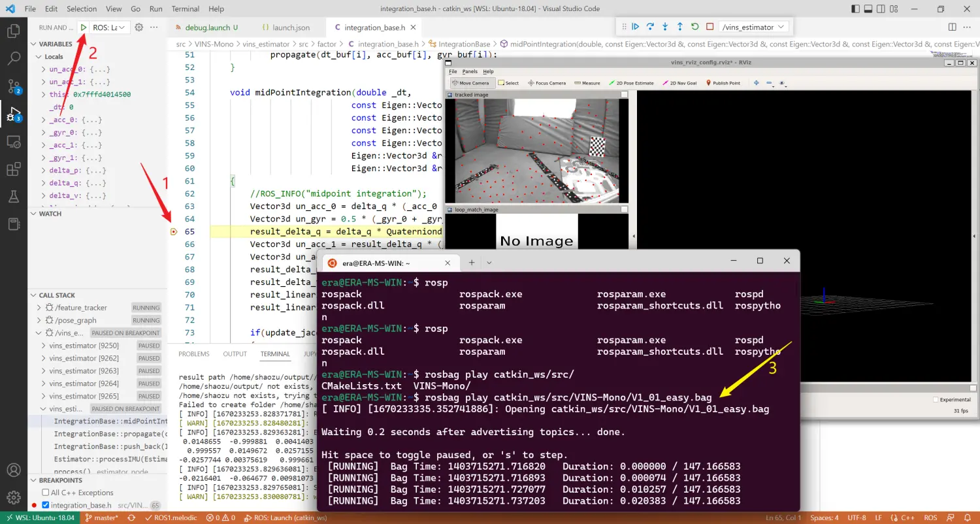This screenshot has height=524, width=980.
Task: Click the Step Into debug icon
Action: [x=665, y=27]
